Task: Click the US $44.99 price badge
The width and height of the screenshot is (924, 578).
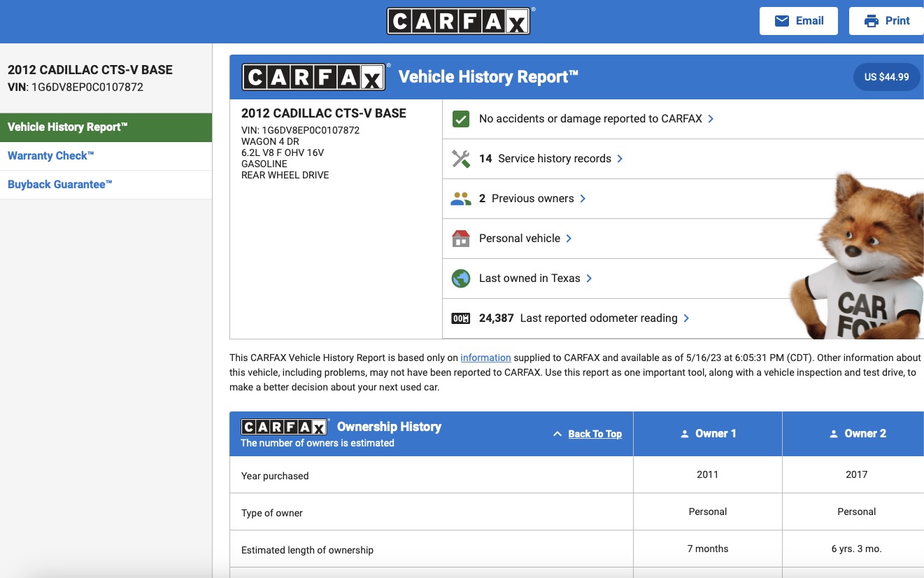Action: pos(887,77)
